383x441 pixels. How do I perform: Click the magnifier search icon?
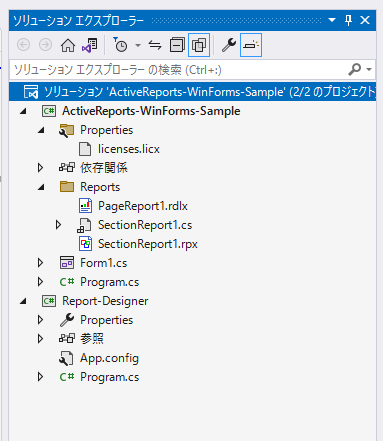(354, 69)
